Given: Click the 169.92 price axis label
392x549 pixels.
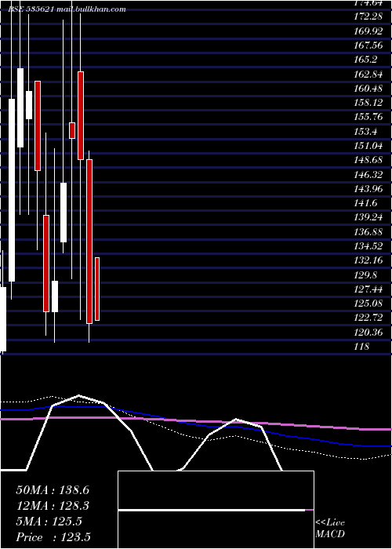Looking at the screenshot, I should coord(368,31).
